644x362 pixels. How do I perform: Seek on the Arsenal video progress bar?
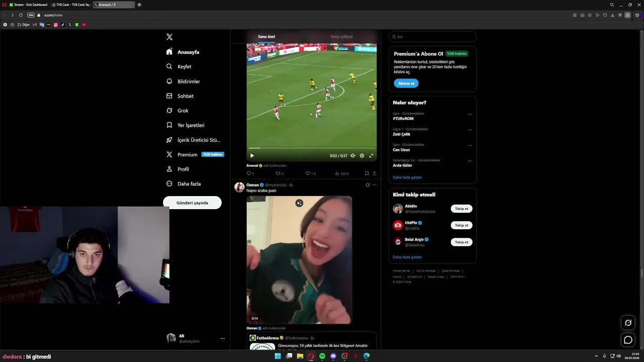pos(311,148)
